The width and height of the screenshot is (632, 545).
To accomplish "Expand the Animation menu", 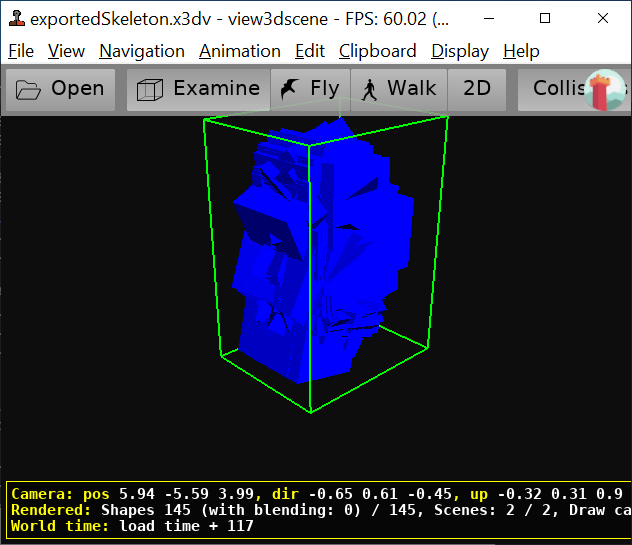I will tap(240, 51).
